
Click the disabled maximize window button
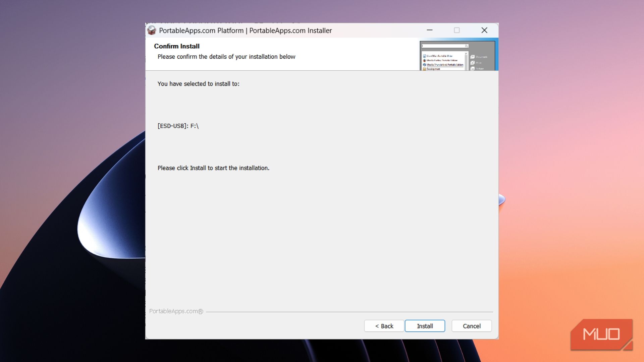coord(457,30)
